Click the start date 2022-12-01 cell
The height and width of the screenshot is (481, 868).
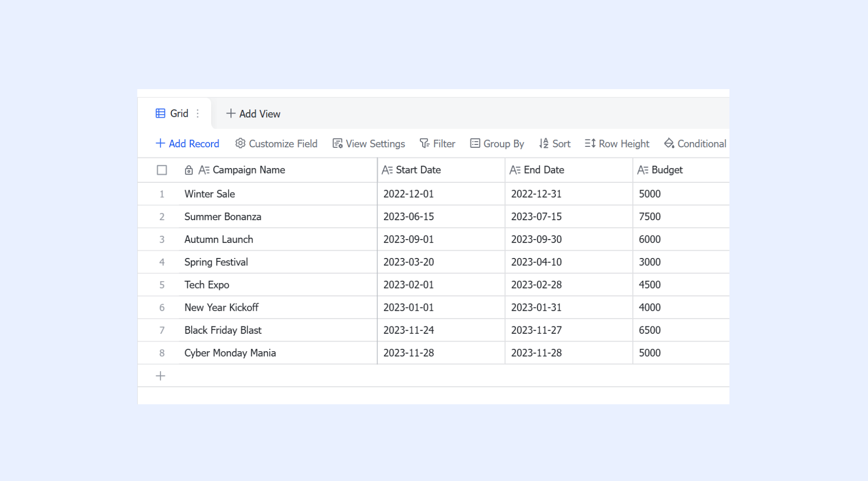pos(441,194)
